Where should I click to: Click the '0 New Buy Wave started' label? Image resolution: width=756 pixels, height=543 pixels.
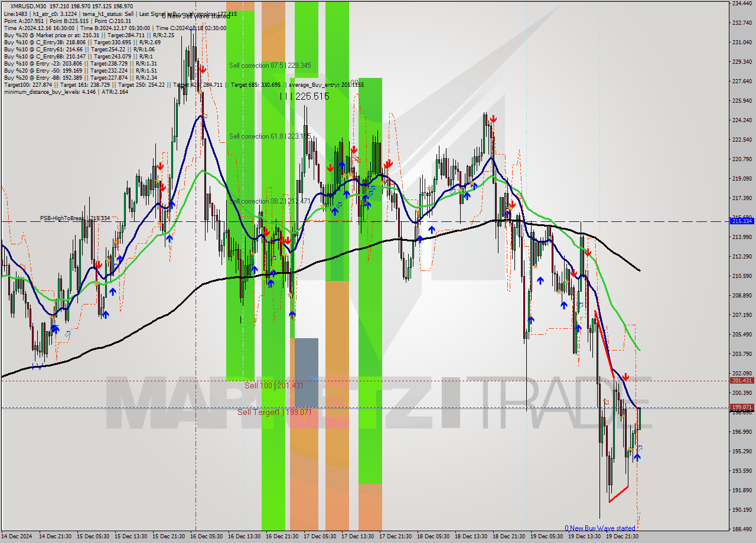600,528
